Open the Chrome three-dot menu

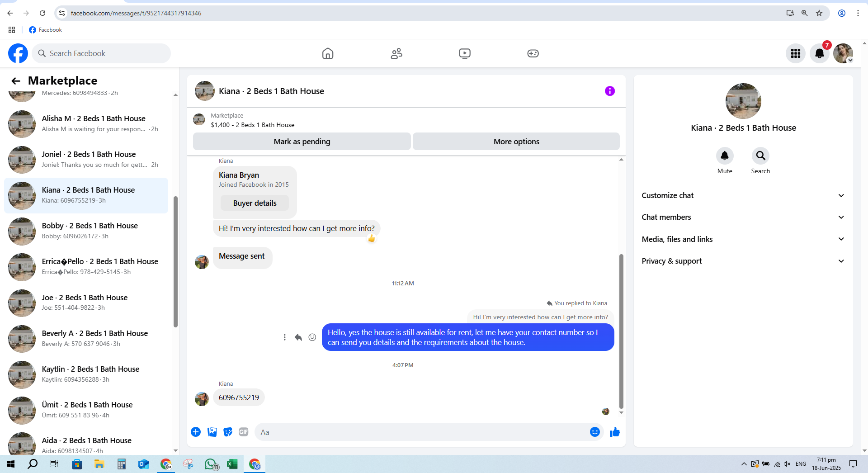pos(858,13)
